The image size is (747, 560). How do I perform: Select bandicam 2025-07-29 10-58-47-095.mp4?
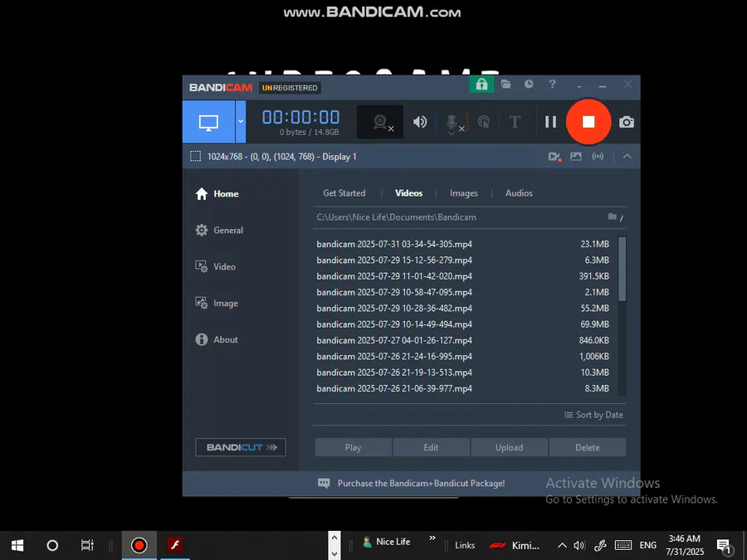tap(462, 292)
